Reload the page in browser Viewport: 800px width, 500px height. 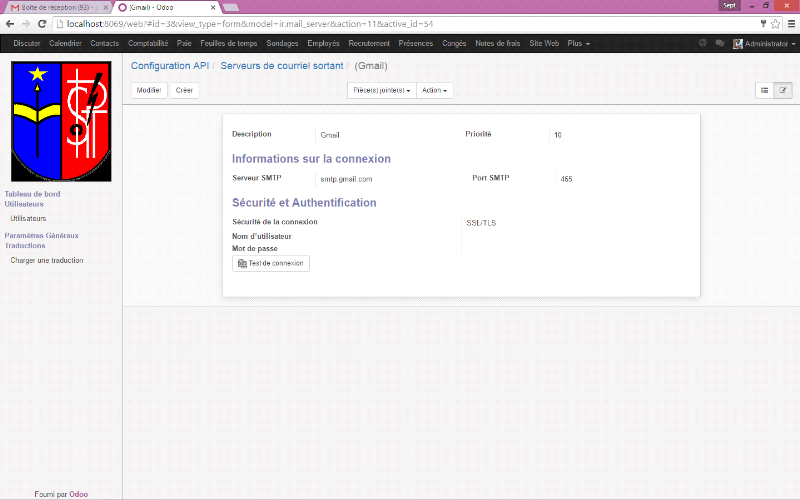click(41, 23)
